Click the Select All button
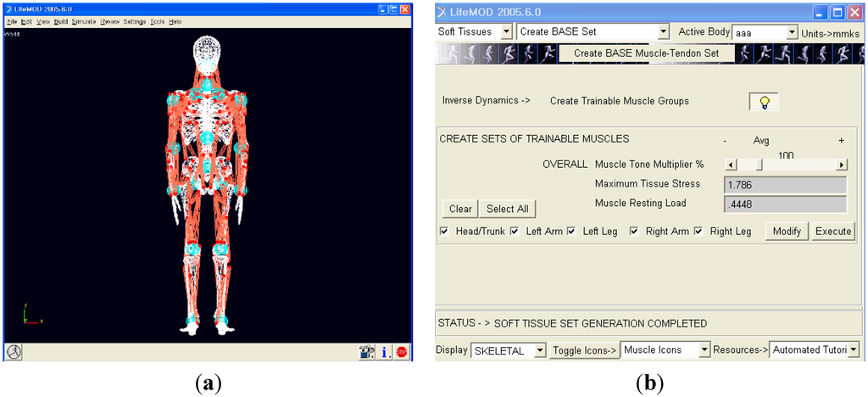This screenshot has height=397, width=868. tap(506, 209)
